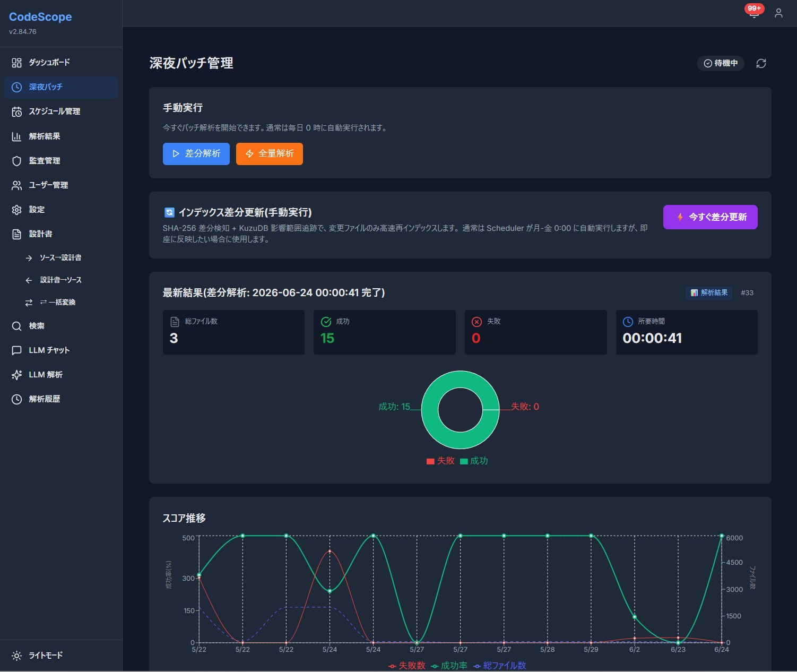Click the LLM 解析 sparkle icon

click(16, 375)
